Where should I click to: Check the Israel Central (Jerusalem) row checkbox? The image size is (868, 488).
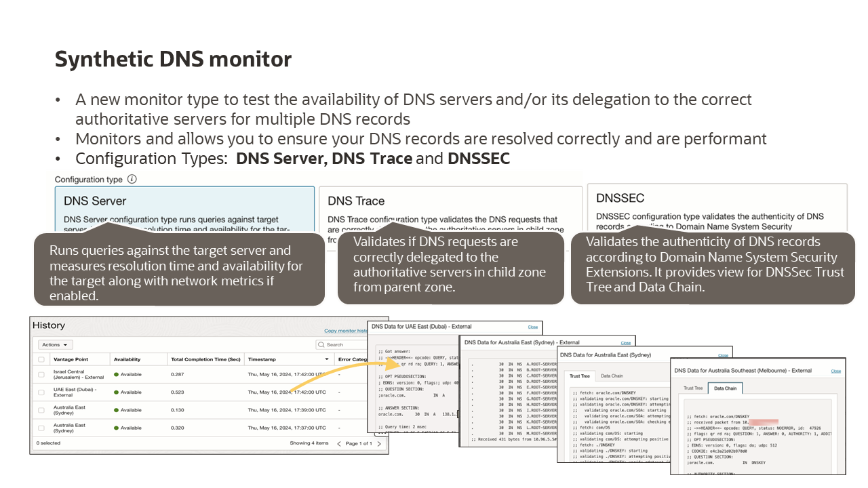tap(41, 374)
